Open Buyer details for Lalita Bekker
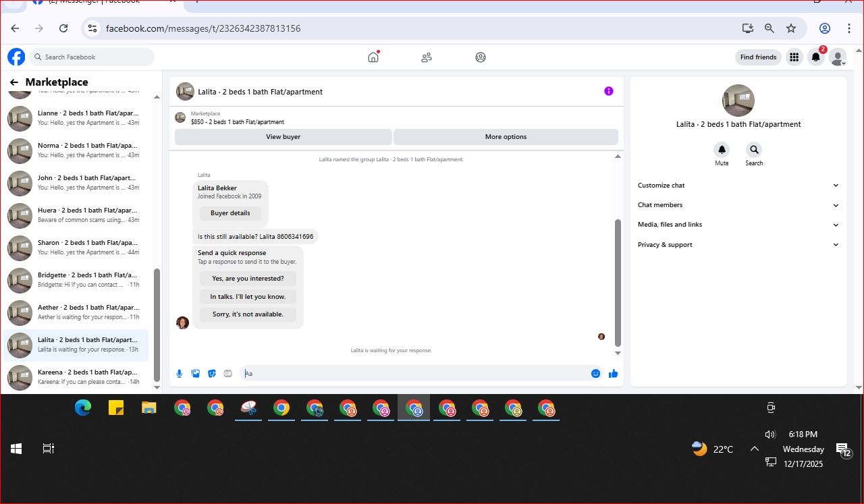Screen dimensions: 864x504 coord(230,213)
